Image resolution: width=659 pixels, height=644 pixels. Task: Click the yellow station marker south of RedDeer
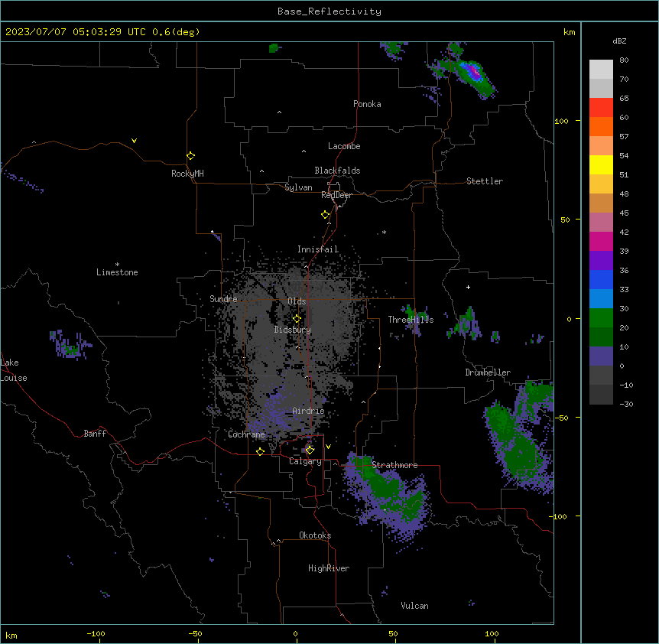pos(326,215)
